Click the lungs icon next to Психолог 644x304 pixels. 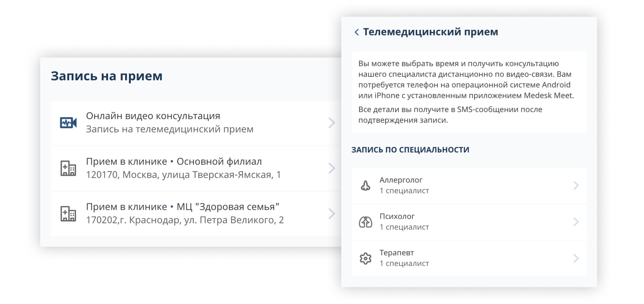[x=366, y=222]
